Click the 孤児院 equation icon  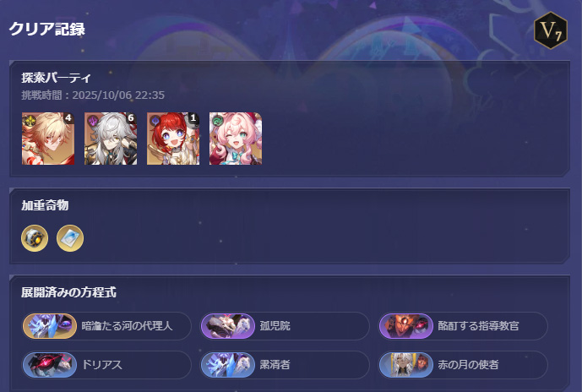(x=227, y=326)
